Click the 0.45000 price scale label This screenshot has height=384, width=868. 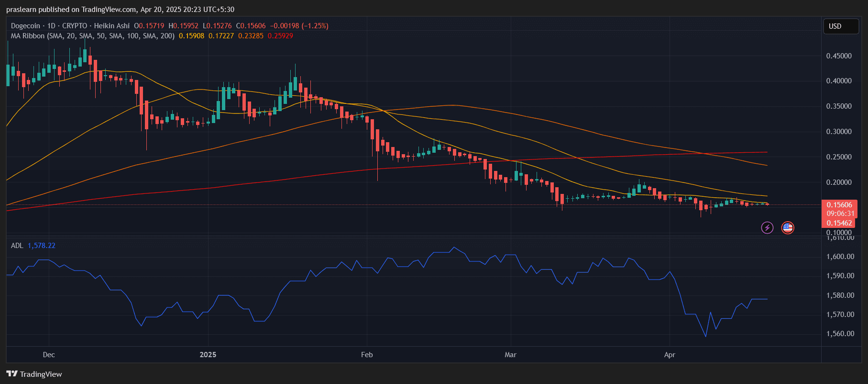tap(839, 56)
